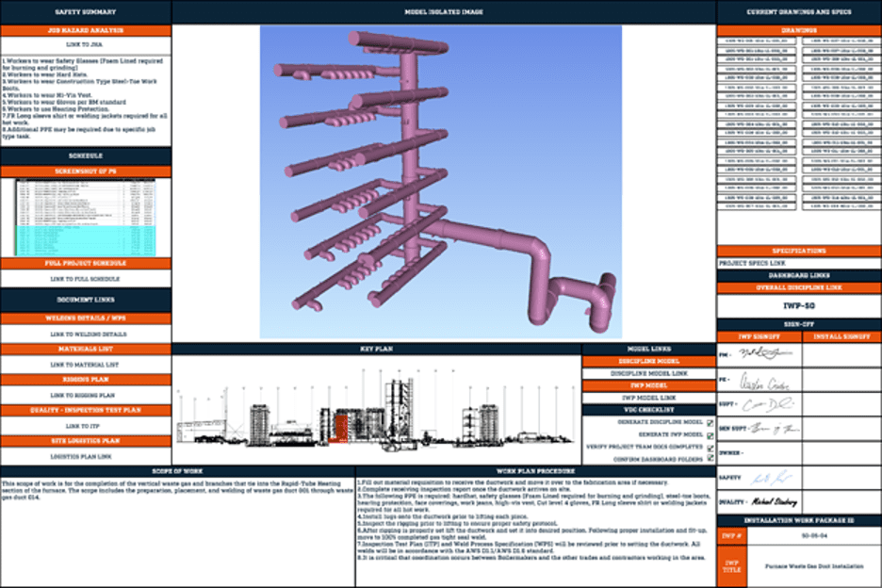Open the Project Specs Link

point(752,263)
